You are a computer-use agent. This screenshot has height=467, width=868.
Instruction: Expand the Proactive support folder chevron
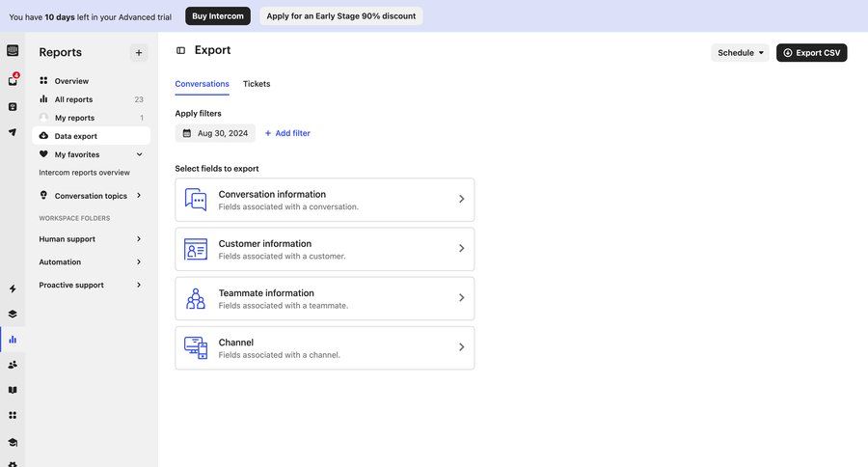click(x=139, y=285)
